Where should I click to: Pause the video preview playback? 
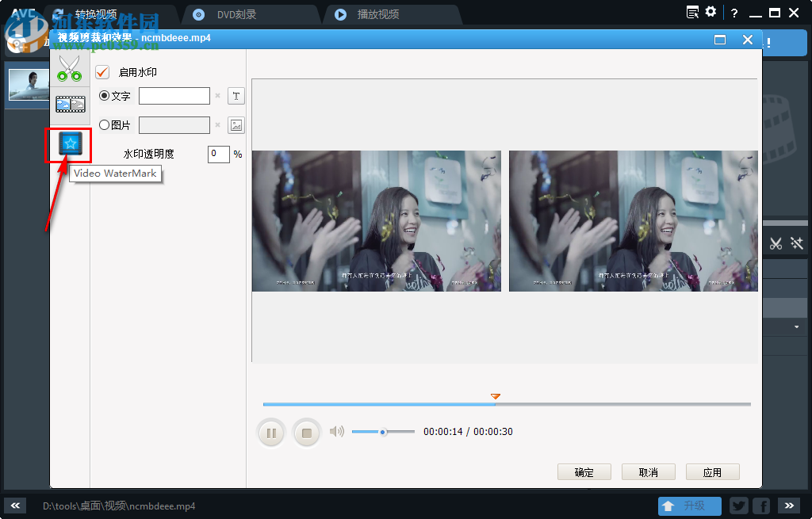pos(271,432)
